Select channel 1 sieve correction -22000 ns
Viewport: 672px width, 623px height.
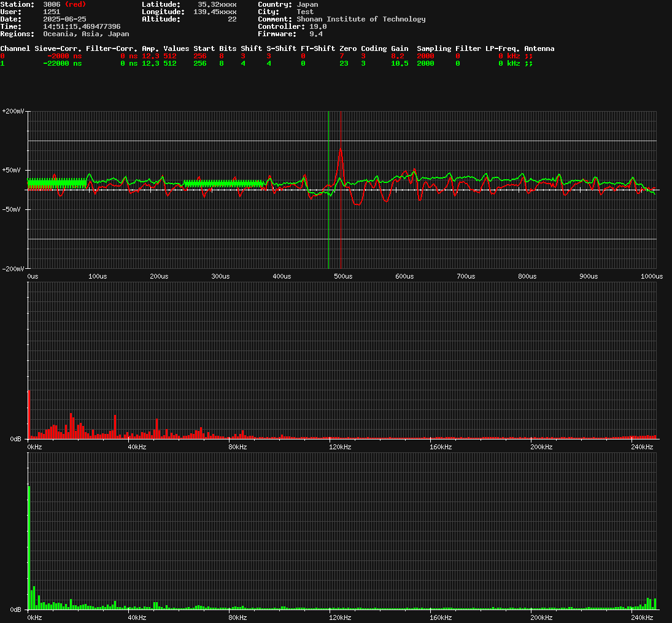point(63,63)
